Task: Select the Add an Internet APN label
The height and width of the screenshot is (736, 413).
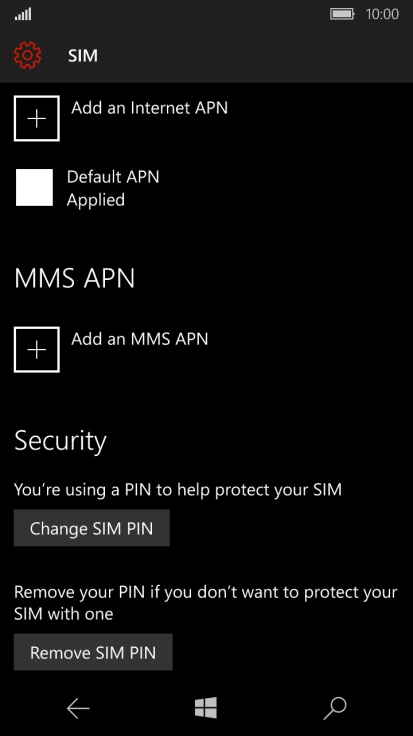Action: (149, 108)
